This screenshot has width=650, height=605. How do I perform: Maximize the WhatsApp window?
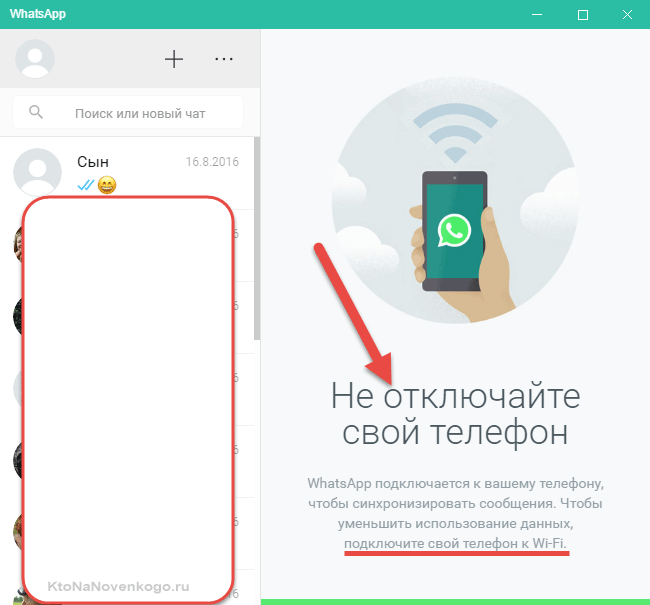583,15
